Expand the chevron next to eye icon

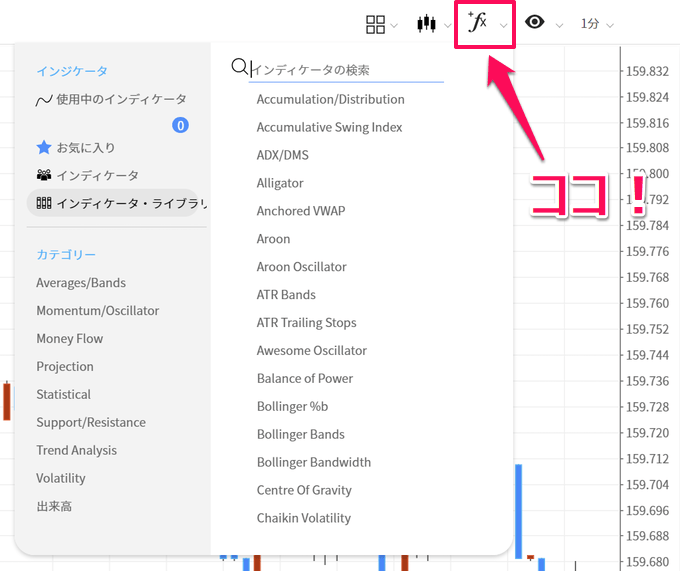click(559, 26)
